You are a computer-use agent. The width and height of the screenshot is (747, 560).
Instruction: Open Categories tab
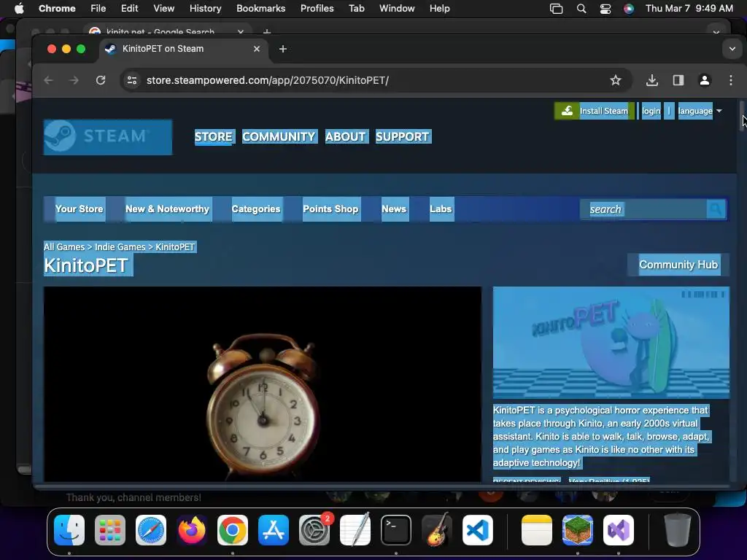tap(256, 209)
